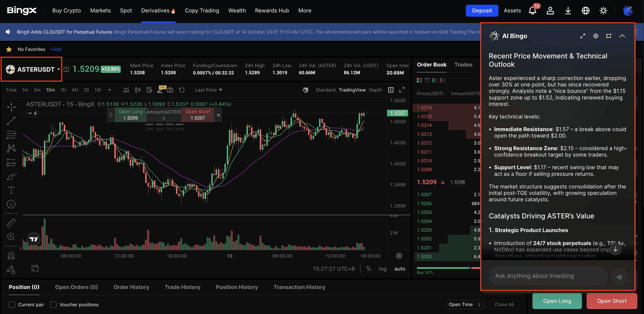Switch to the Trades tab
Image resolution: width=644 pixels, height=314 pixels.
[463, 64]
